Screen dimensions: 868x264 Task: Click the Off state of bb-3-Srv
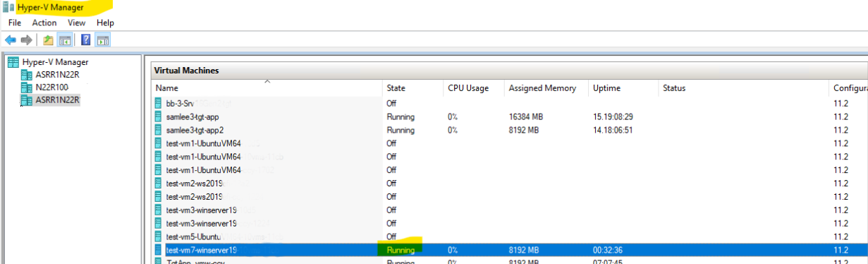pos(391,103)
